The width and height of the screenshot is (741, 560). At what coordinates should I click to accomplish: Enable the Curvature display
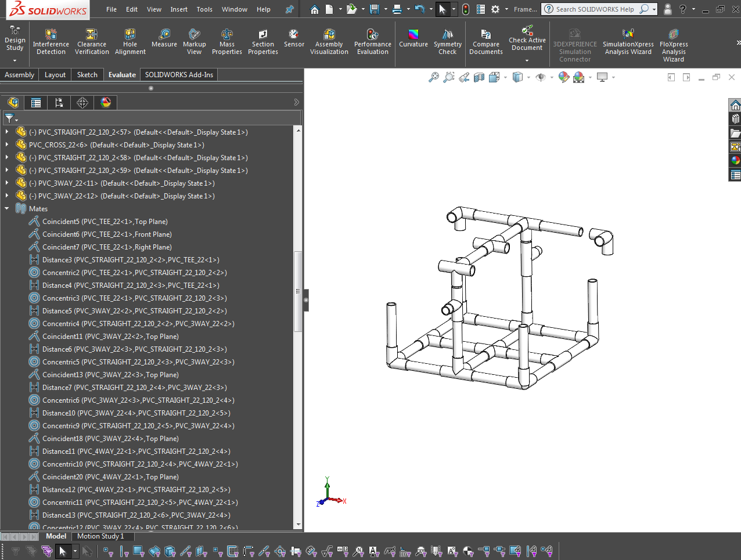click(413, 38)
